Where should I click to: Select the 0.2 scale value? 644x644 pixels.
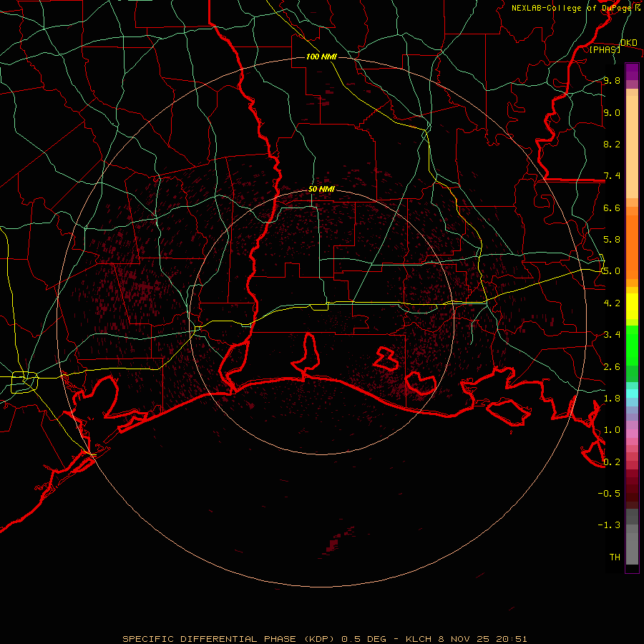point(612,462)
